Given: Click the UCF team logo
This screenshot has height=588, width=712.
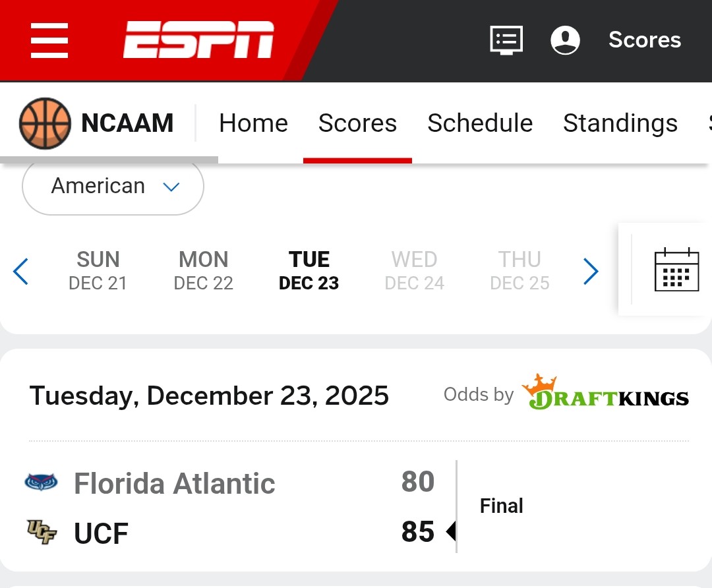Looking at the screenshot, I should click(42, 532).
